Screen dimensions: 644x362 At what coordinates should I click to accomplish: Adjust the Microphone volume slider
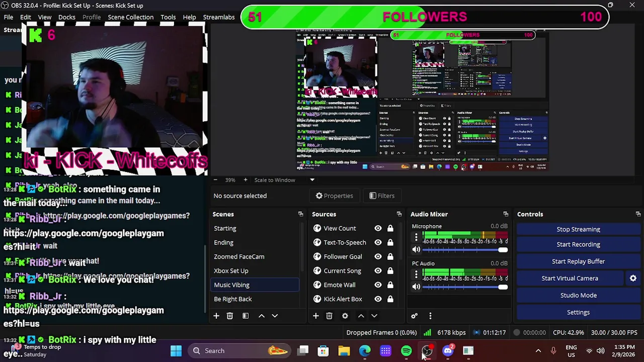(465, 250)
